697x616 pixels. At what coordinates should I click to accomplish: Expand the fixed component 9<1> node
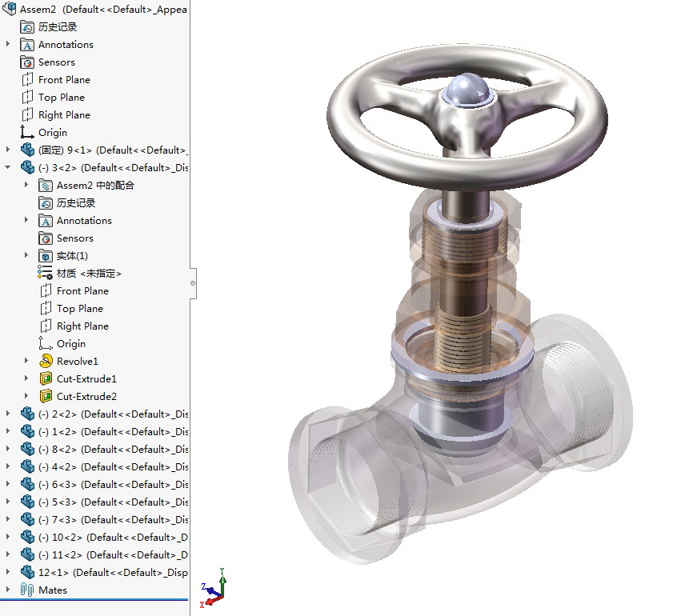pos(7,150)
